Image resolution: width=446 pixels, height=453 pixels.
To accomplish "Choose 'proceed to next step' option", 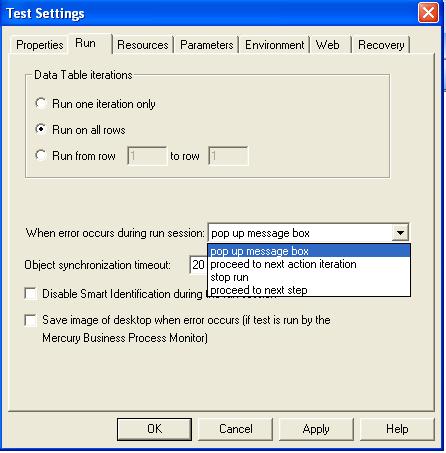I will pos(309,290).
